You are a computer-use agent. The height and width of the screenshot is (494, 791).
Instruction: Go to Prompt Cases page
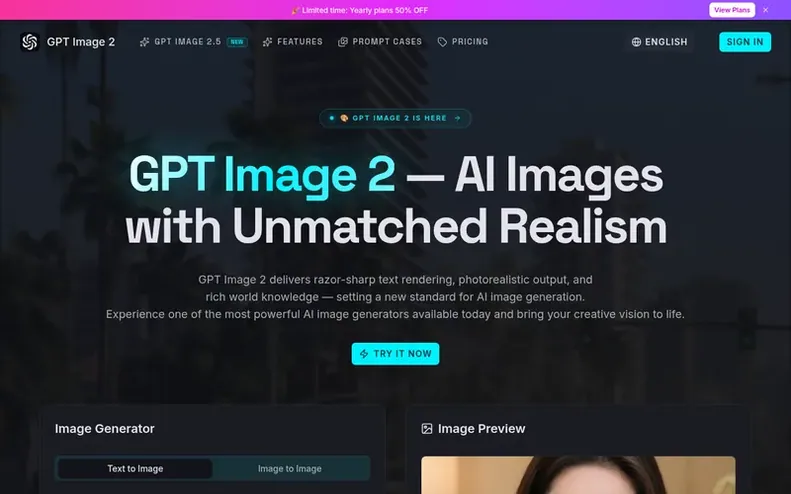[380, 42]
